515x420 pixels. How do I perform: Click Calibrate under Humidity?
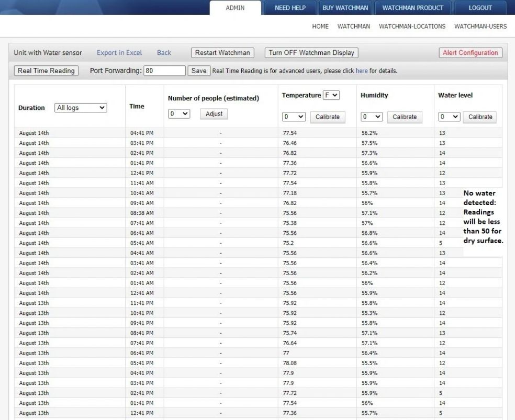(x=405, y=117)
